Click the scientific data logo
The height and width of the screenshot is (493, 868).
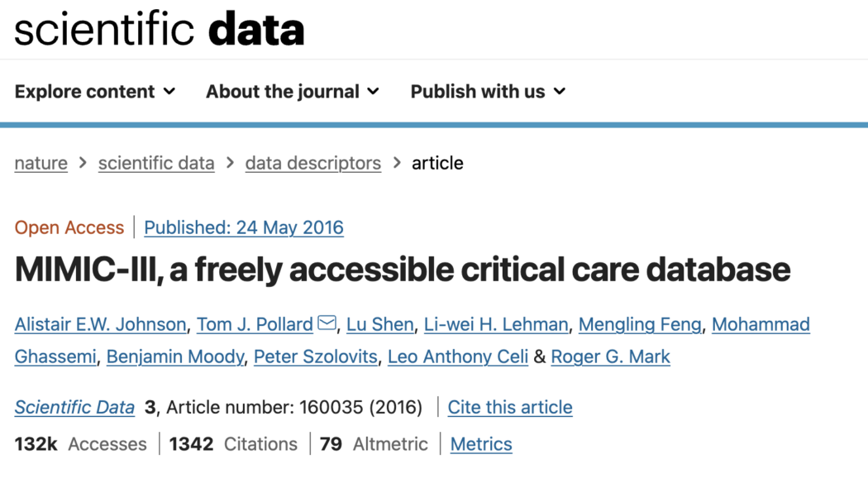coord(159,30)
